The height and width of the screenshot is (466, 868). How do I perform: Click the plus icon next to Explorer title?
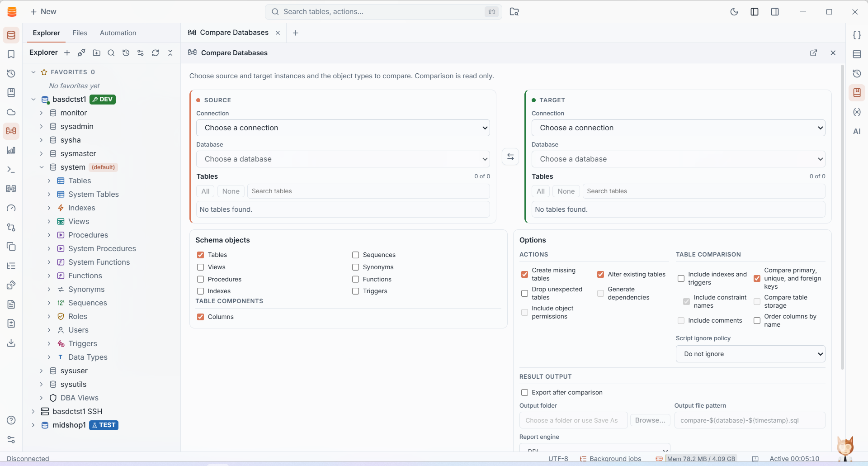[67, 53]
